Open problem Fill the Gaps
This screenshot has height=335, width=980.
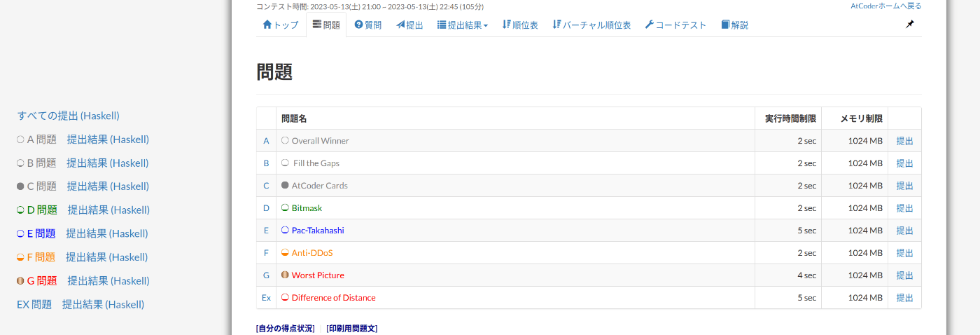316,163
